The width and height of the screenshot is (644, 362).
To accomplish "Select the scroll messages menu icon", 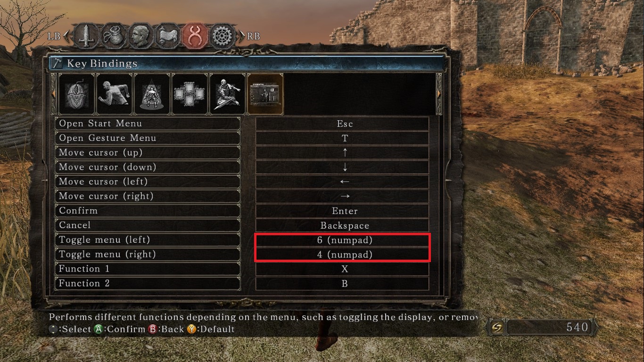I will tap(168, 36).
